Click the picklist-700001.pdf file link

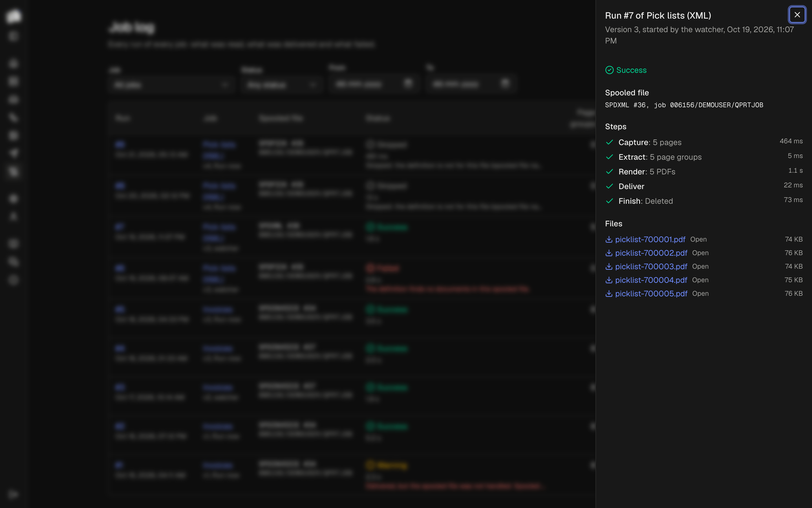(x=650, y=239)
